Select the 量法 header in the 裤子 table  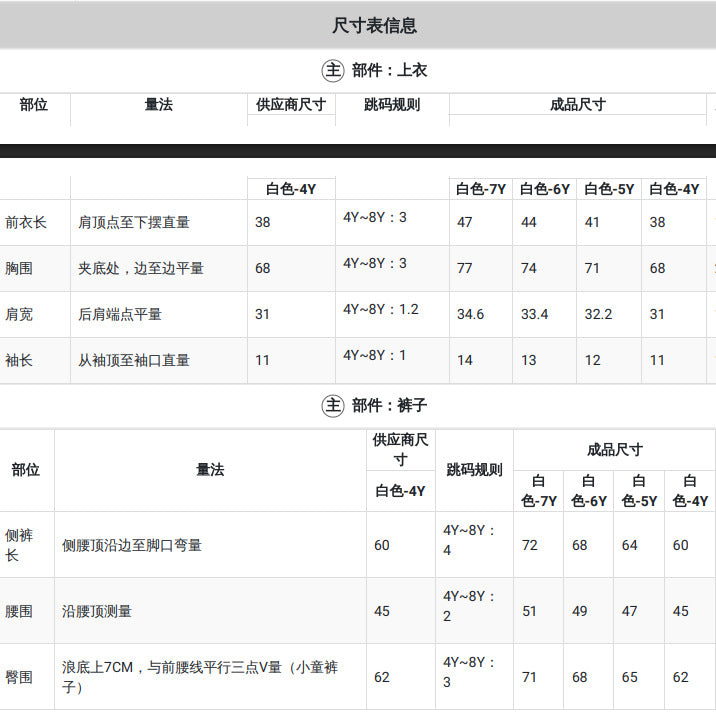tap(210, 469)
